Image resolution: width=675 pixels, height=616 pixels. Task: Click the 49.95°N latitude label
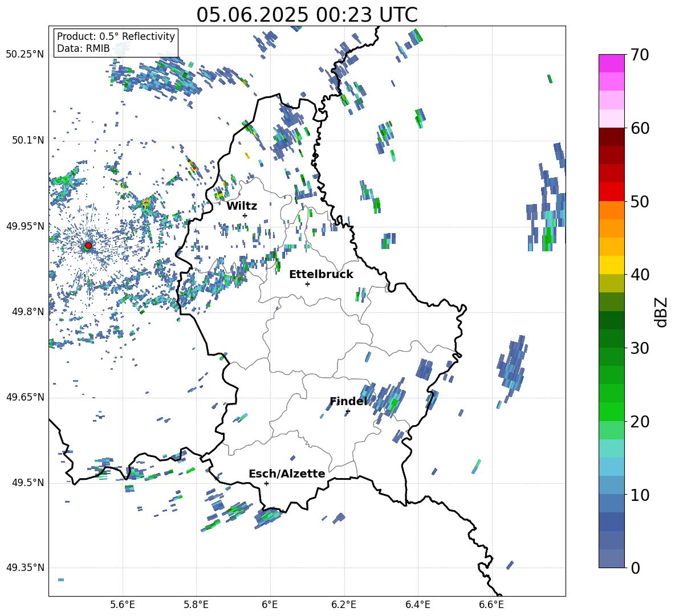pos(25,226)
